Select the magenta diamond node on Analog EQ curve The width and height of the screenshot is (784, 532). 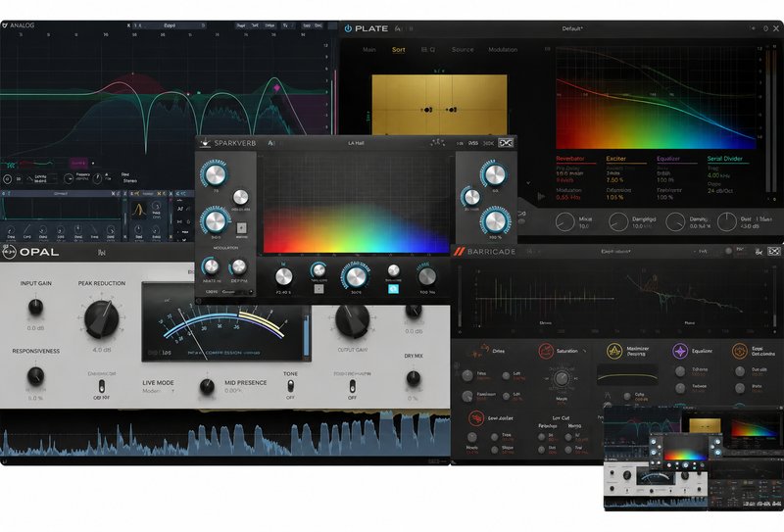pos(276,88)
